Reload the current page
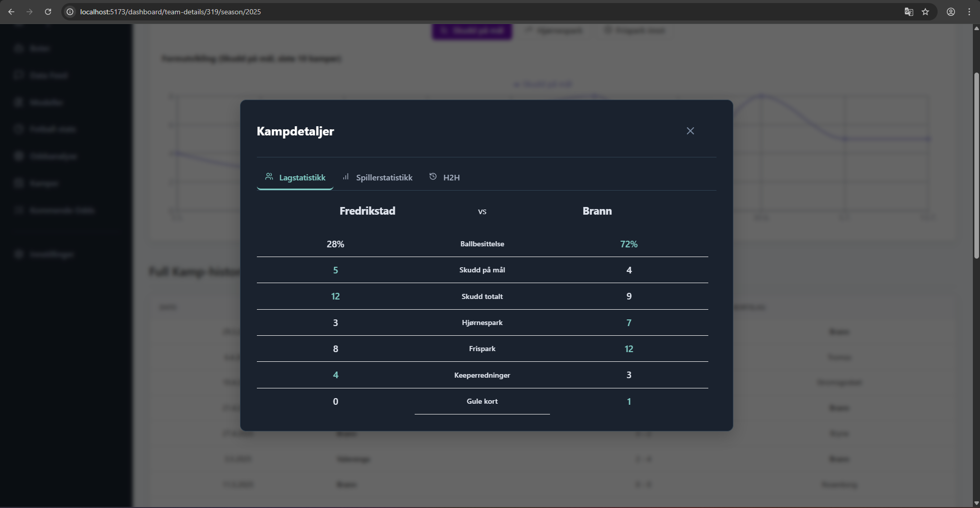This screenshot has width=980, height=508. (x=48, y=12)
